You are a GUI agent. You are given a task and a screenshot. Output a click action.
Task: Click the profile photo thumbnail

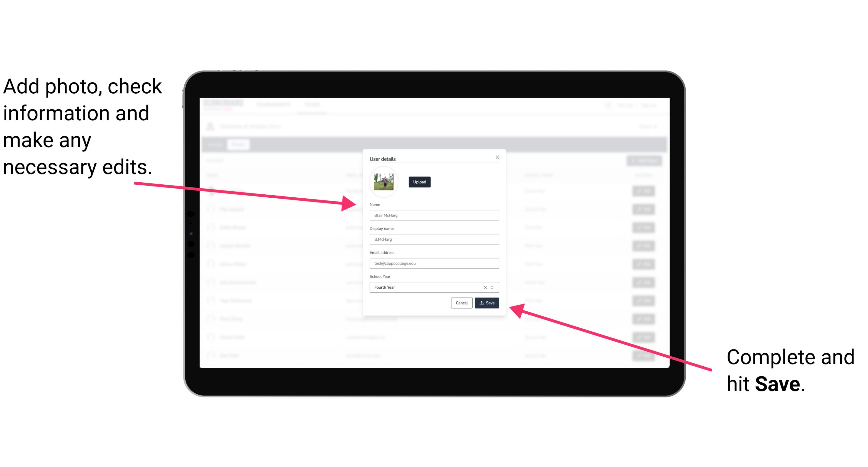384,182
